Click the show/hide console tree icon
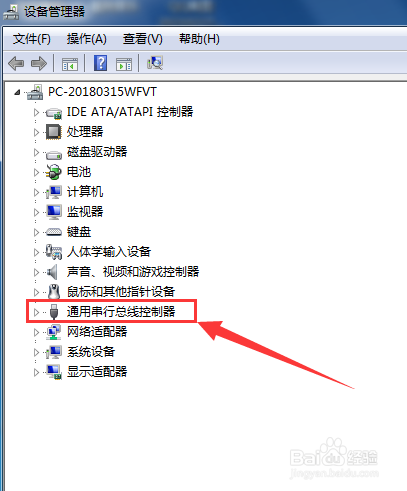This screenshot has width=407, height=491. 70,63
